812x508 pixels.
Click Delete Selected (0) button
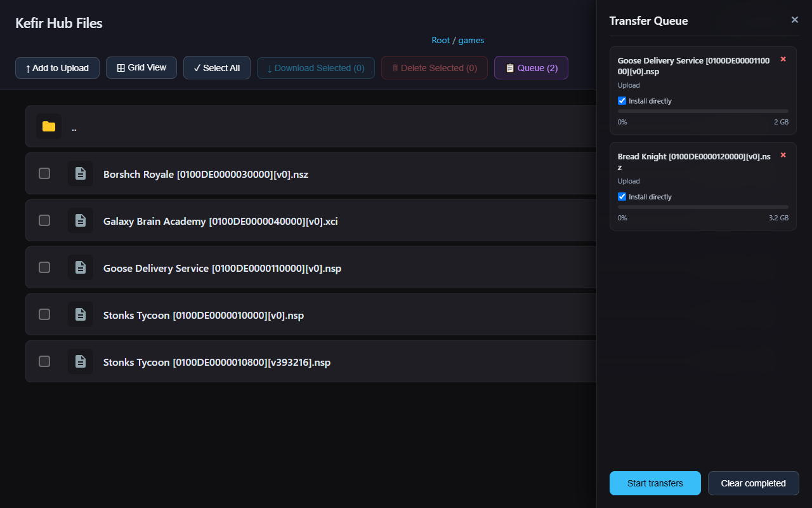pos(435,68)
